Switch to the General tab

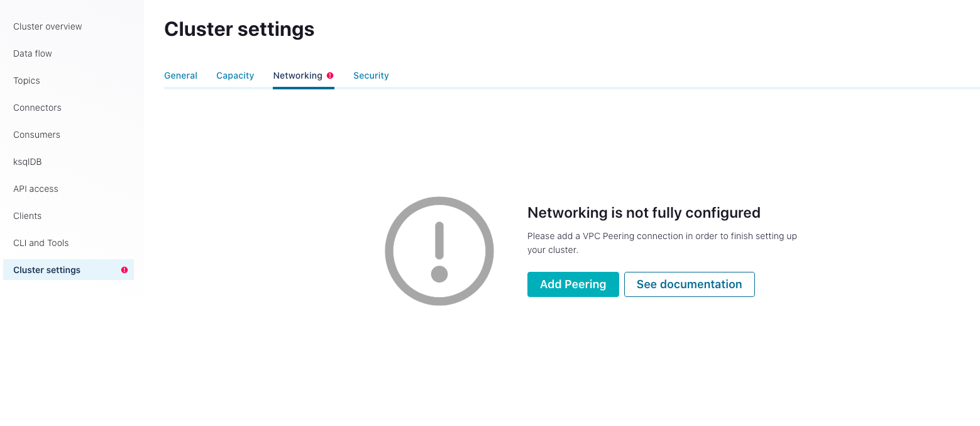(180, 75)
